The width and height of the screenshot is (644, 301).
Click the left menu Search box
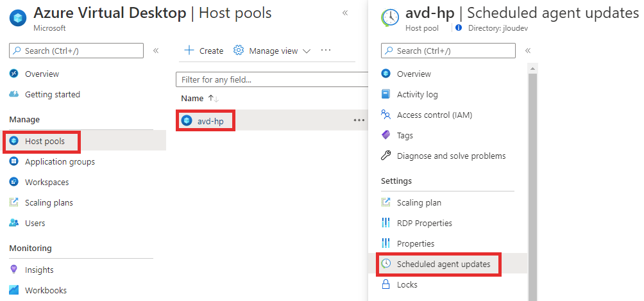(x=76, y=51)
